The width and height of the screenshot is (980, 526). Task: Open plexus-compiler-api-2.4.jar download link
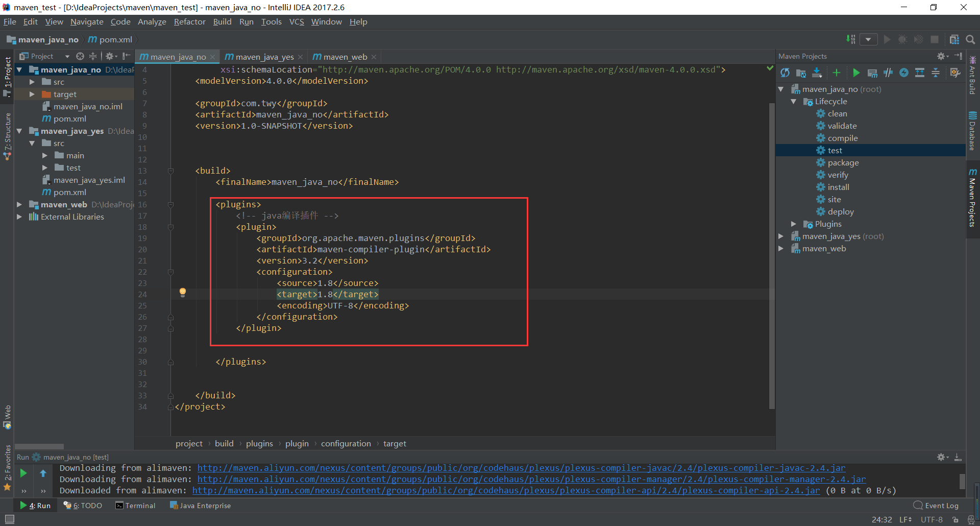tap(506, 490)
